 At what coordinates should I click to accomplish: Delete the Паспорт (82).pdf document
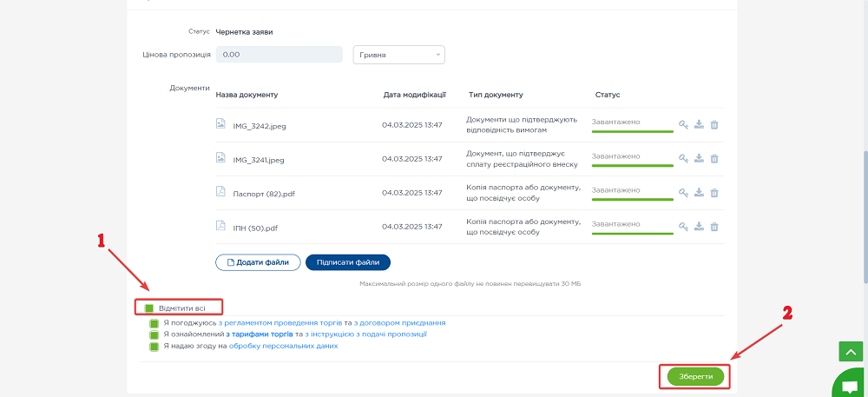click(714, 192)
